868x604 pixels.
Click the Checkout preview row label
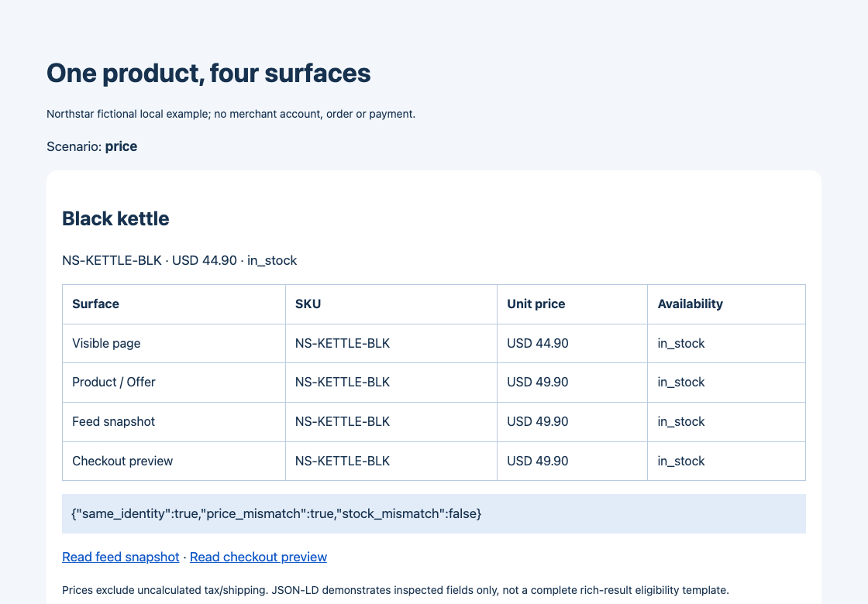click(x=122, y=462)
